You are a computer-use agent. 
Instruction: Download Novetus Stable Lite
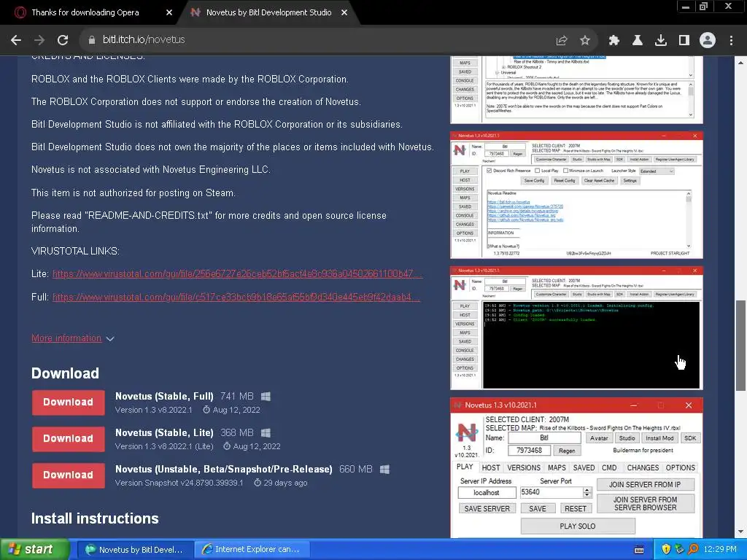point(68,439)
